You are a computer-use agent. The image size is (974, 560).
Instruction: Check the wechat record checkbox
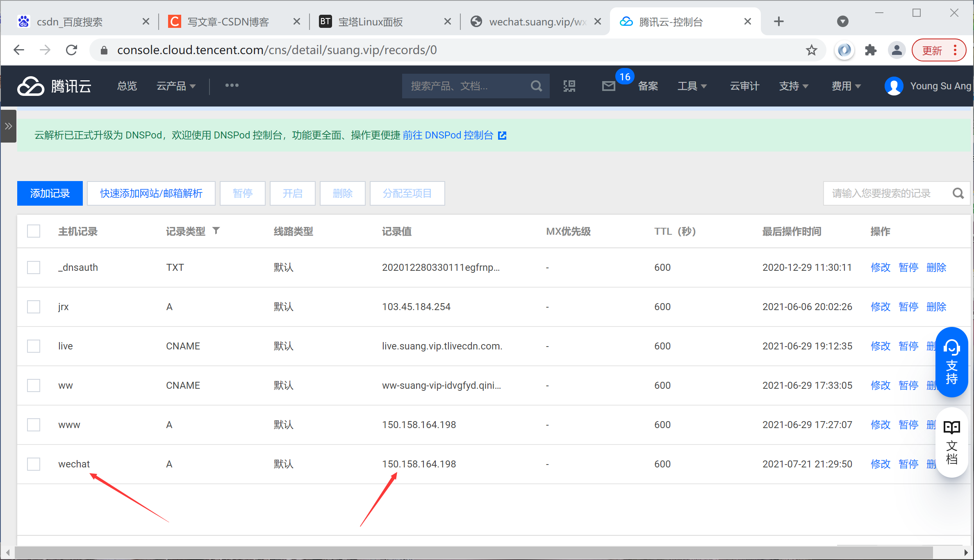[34, 464]
